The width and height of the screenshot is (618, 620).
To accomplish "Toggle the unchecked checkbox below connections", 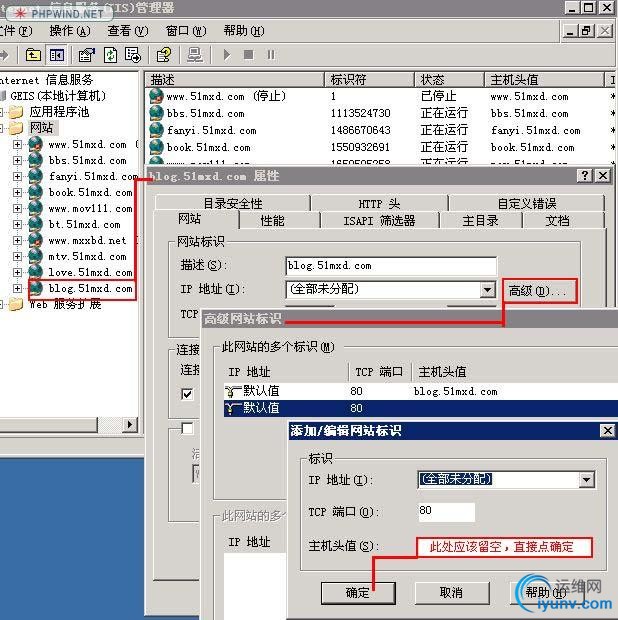I will click(187, 428).
